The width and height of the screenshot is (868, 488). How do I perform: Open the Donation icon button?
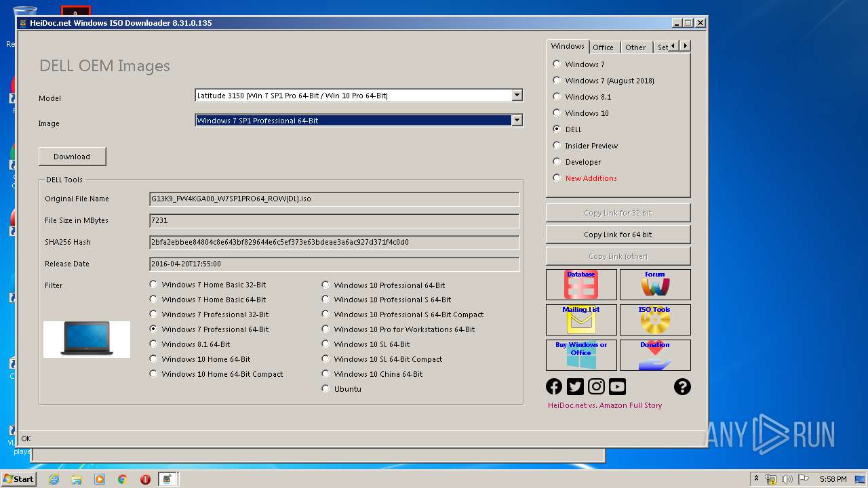tap(655, 355)
